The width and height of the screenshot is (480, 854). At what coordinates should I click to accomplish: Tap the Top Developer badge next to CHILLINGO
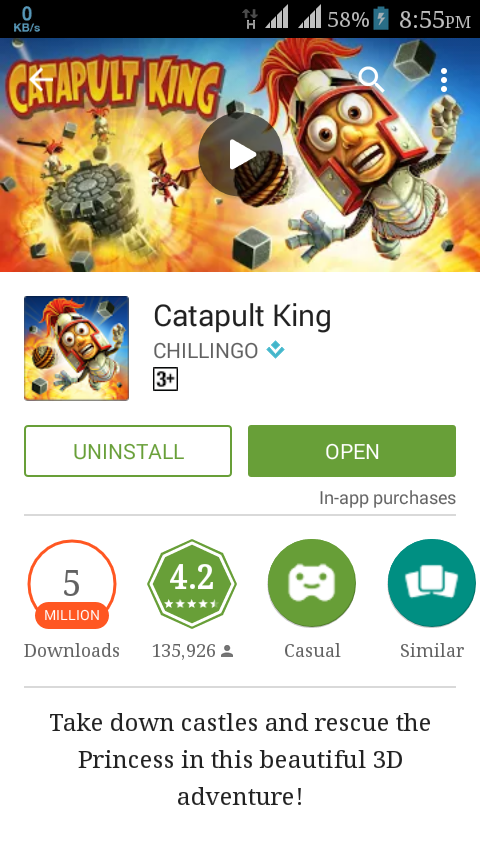(x=275, y=350)
